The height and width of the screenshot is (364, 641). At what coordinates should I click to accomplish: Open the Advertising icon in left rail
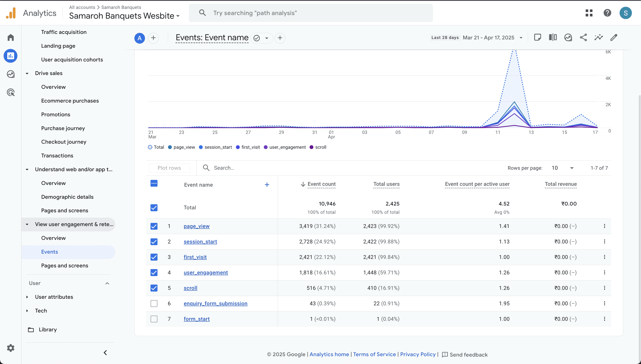pyautogui.click(x=11, y=93)
